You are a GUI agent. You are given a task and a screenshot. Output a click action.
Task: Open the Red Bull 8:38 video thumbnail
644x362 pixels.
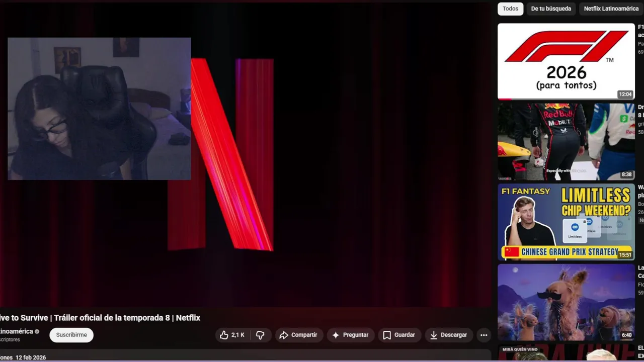tap(566, 142)
